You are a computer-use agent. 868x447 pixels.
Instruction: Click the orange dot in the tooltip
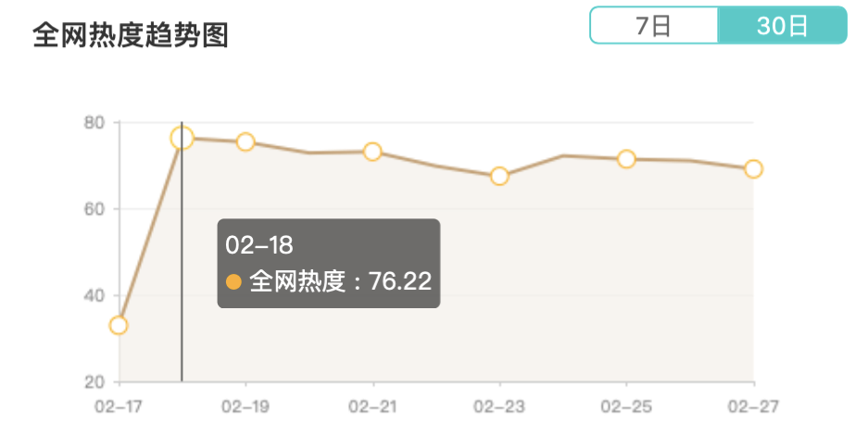click(233, 281)
